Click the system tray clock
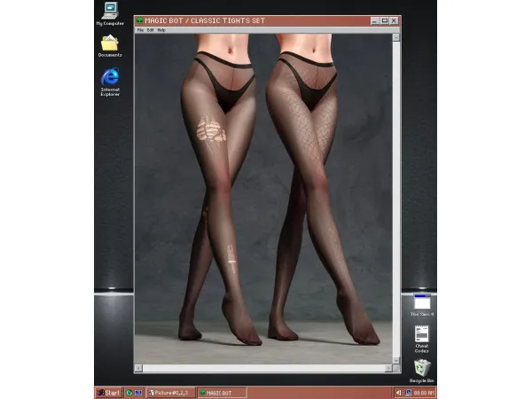Screen dimensions: 532x399 424,393
